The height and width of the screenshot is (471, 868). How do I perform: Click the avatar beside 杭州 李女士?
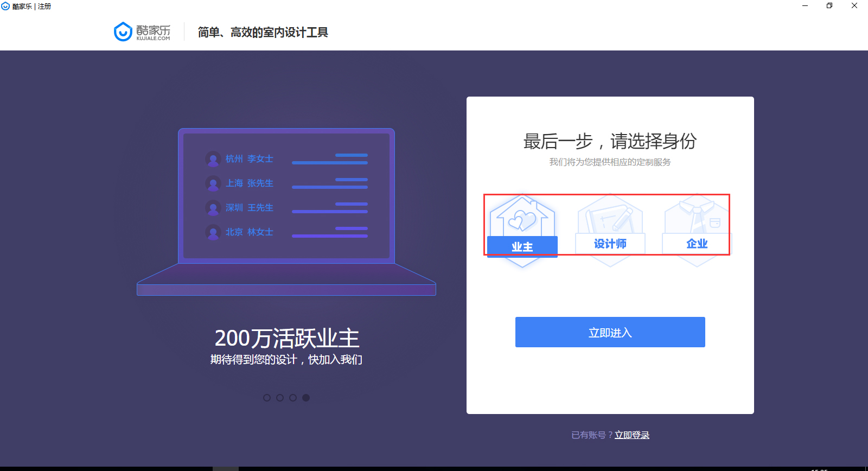213,159
